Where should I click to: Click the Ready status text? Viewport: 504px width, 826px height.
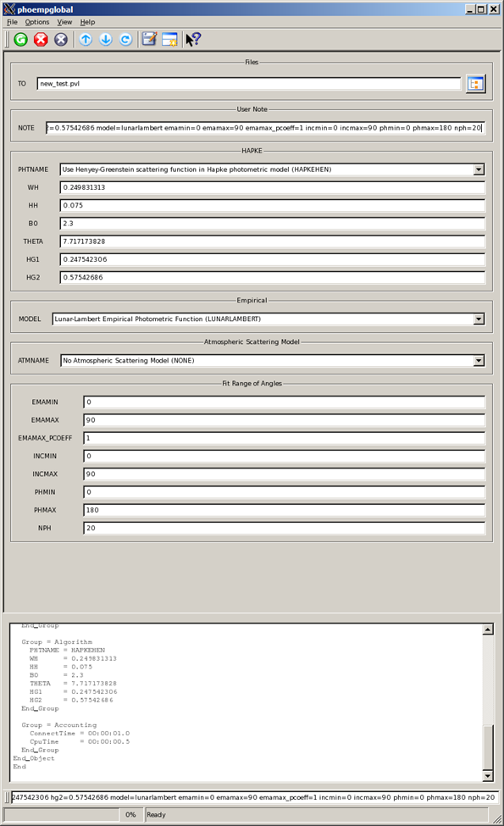pyautogui.click(x=157, y=814)
